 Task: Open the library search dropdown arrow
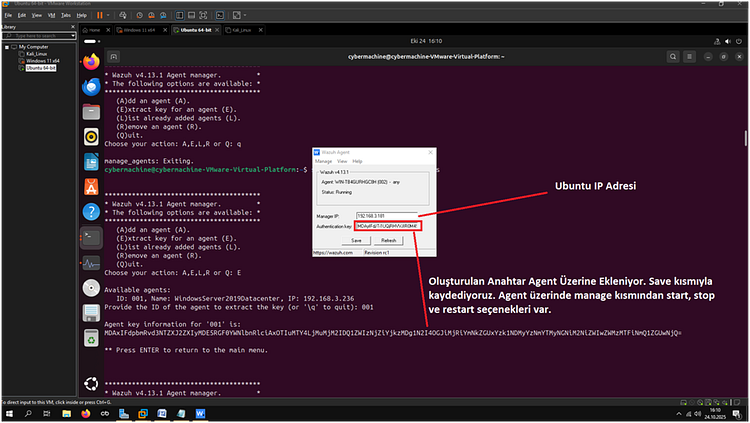pos(73,36)
